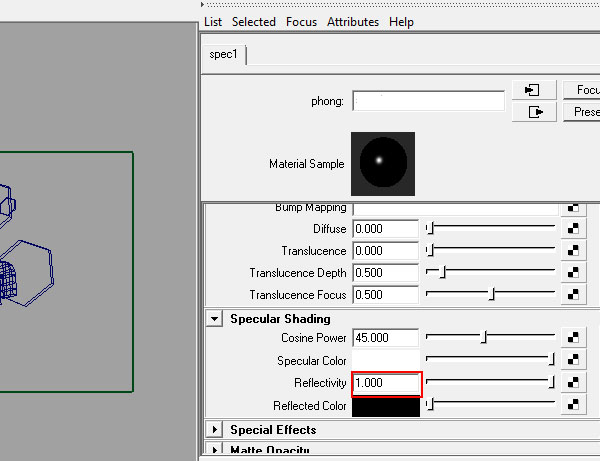Select the spec1 tab
This screenshot has width=600, height=461.
coord(223,54)
